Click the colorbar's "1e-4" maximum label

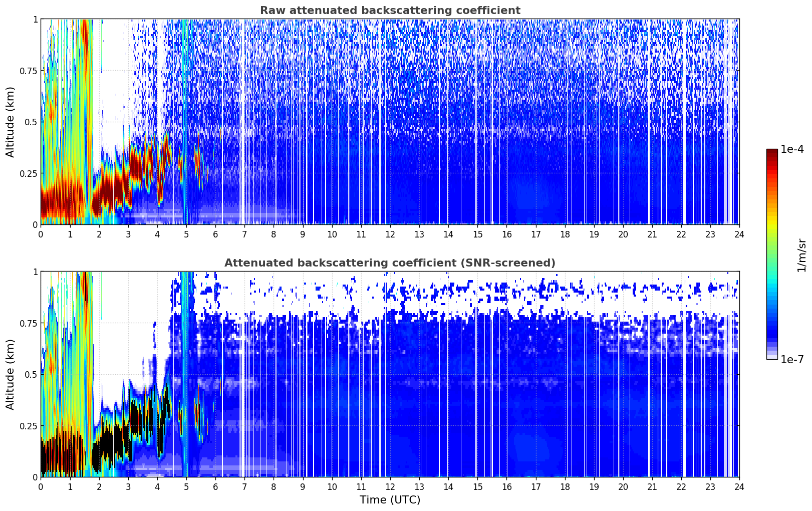tap(792, 149)
